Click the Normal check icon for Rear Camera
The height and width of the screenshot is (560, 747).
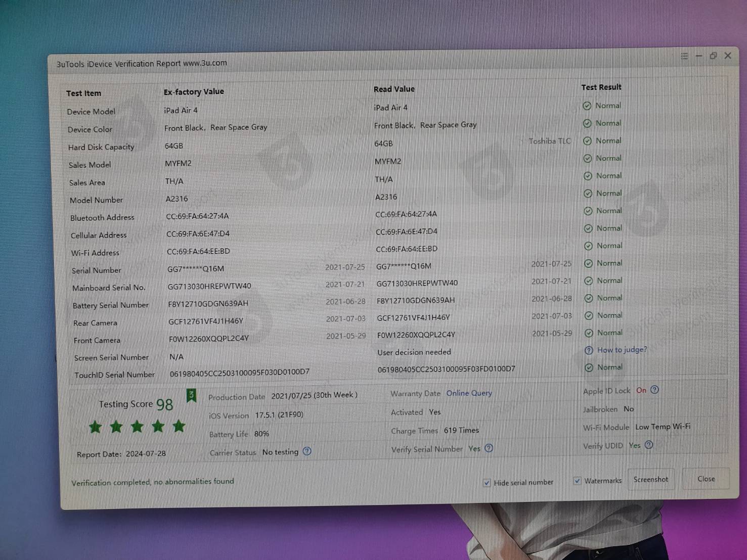(589, 316)
